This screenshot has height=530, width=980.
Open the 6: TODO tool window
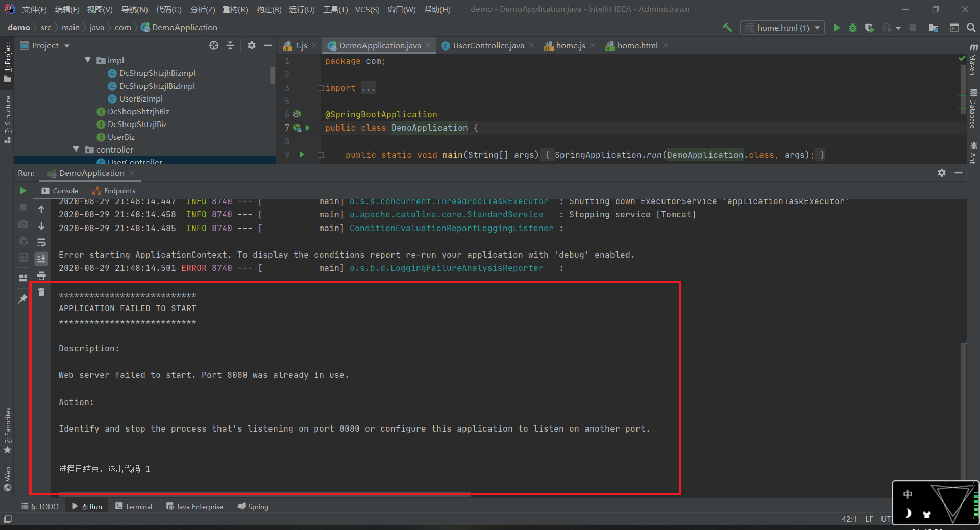tap(40, 506)
